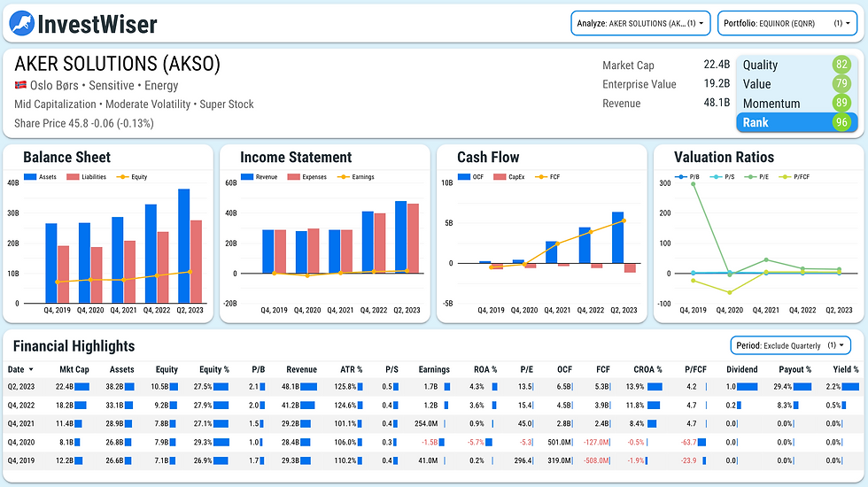Select the Q2, 2023 date cell
The image size is (868, 487).
pyautogui.click(x=21, y=387)
